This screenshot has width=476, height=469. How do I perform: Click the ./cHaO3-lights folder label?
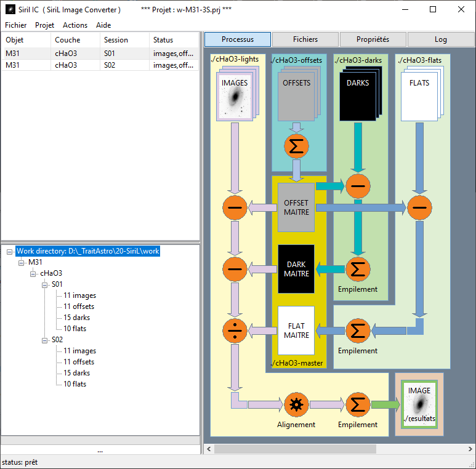(235, 59)
